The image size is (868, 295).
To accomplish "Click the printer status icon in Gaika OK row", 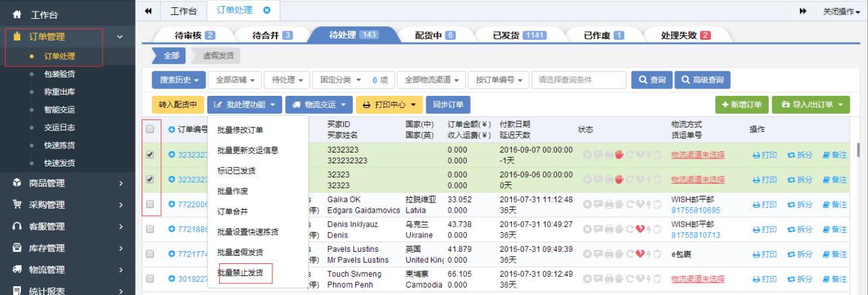I will pyautogui.click(x=608, y=204).
